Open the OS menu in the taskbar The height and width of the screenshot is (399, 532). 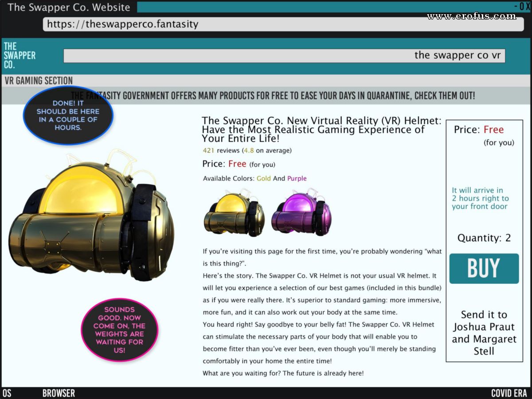tap(7, 393)
